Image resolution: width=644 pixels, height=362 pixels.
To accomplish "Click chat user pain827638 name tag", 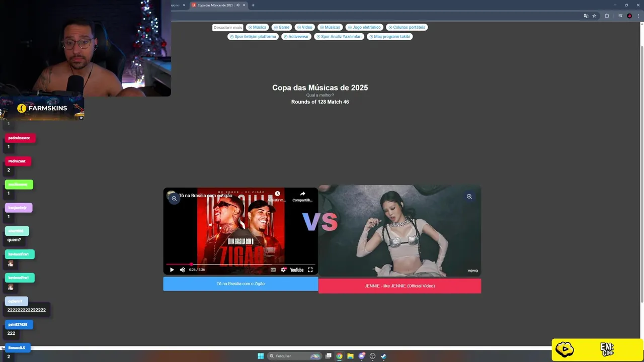I will (x=19, y=325).
